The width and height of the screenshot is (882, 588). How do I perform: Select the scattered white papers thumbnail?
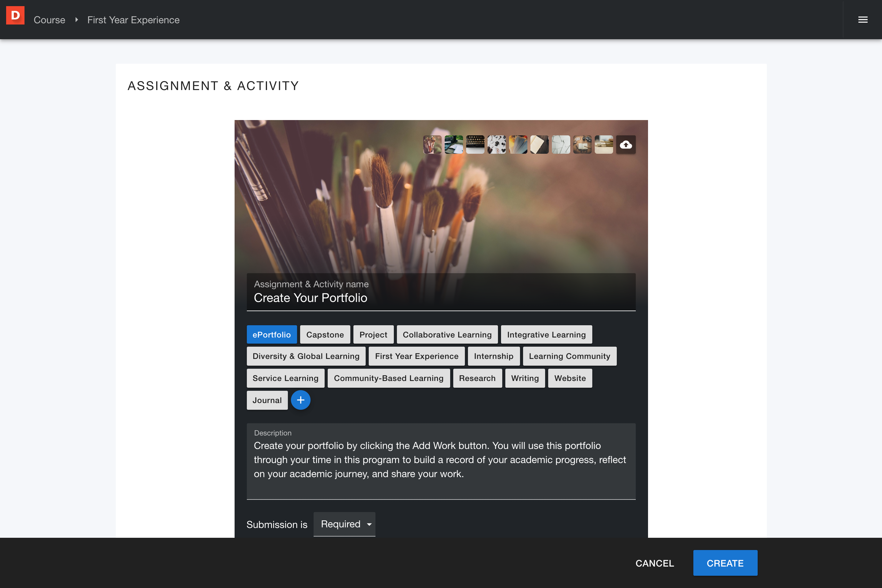coord(561,144)
